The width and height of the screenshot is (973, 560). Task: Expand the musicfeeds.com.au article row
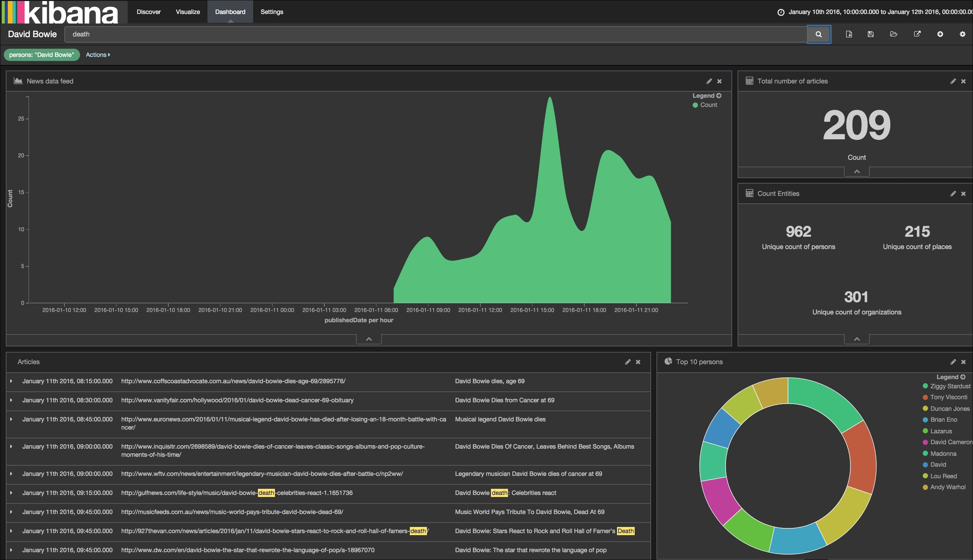[x=11, y=512]
